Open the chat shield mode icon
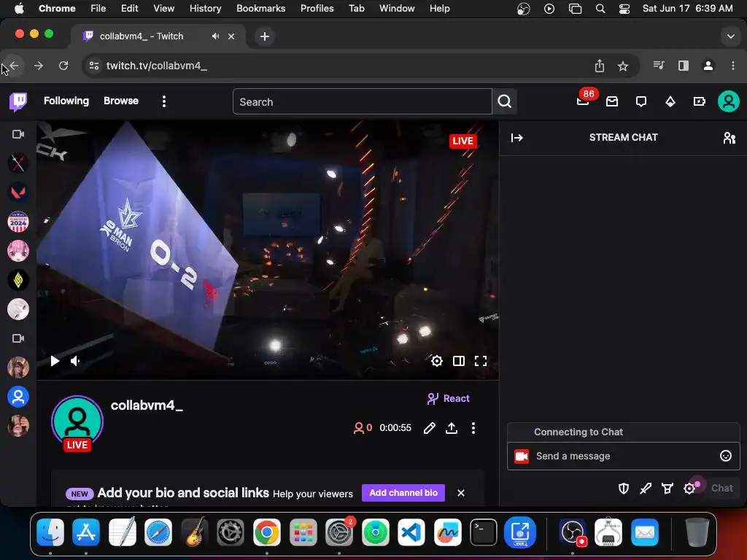Image resolution: width=747 pixels, height=560 pixels. 624,488
